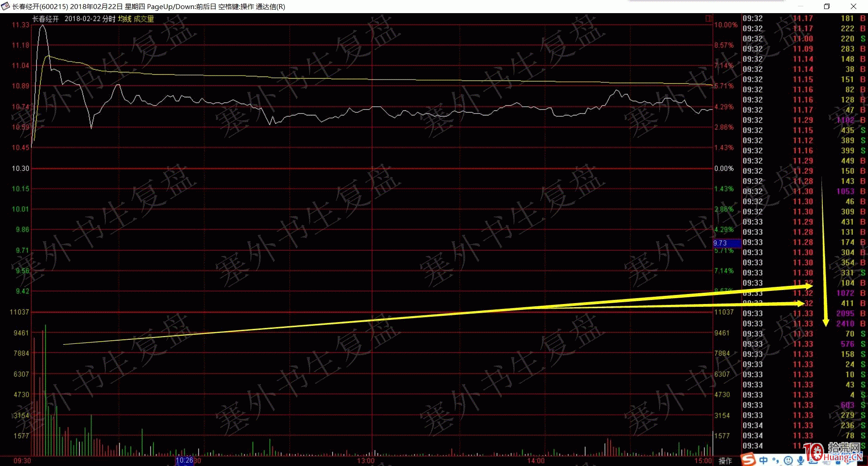This screenshot has height=466, width=868.
Task: Click the app icon in the title bar
Action: [x=5, y=6]
